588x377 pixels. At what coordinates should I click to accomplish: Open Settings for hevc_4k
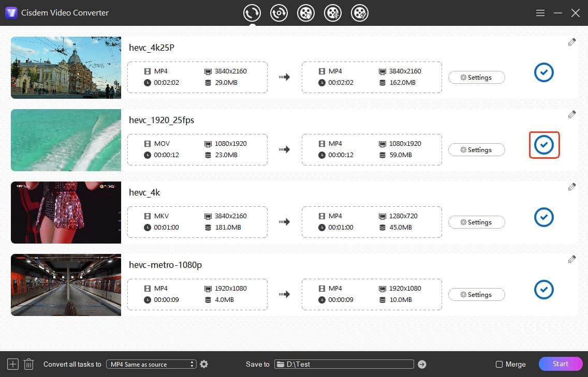point(477,222)
